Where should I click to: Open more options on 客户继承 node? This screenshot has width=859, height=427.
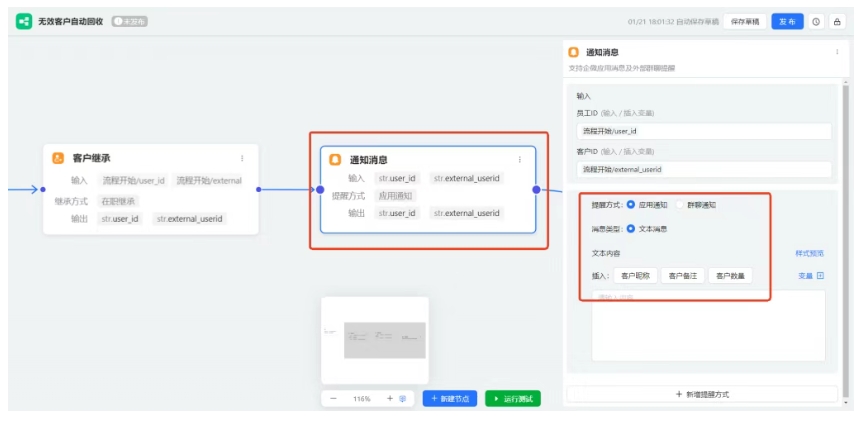click(x=241, y=158)
